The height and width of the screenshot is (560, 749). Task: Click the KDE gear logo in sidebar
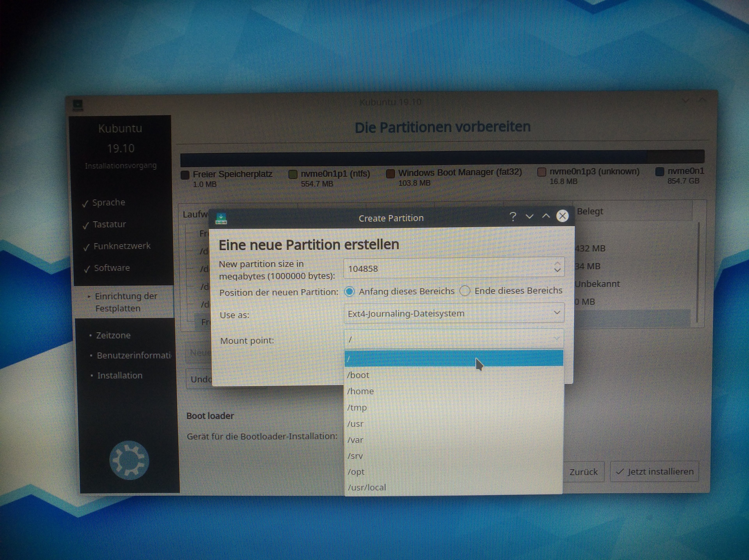[x=129, y=460]
